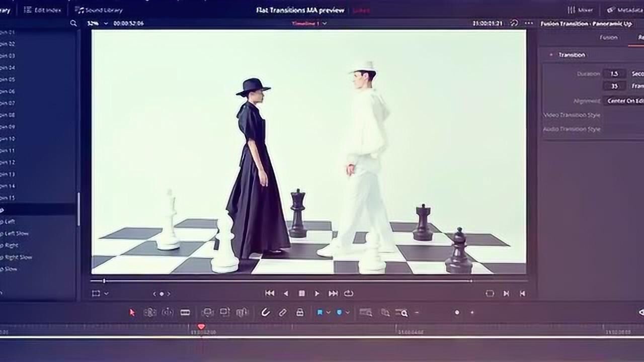Viewport: 644px width, 362px height.
Task: Select the Blade Edit mode tool
Action: pos(185,312)
